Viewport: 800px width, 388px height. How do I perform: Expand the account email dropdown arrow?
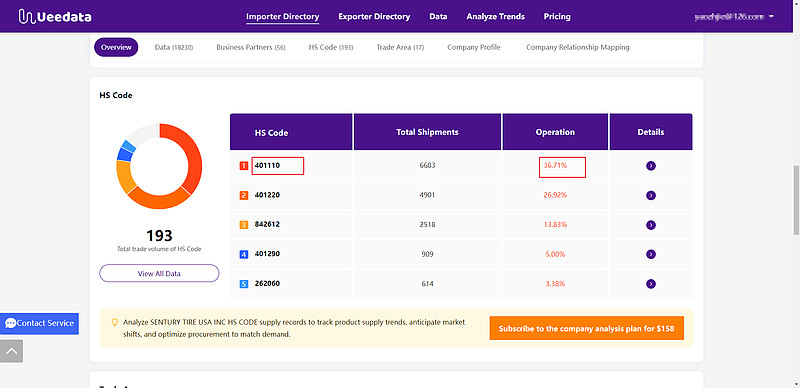coord(771,16)
